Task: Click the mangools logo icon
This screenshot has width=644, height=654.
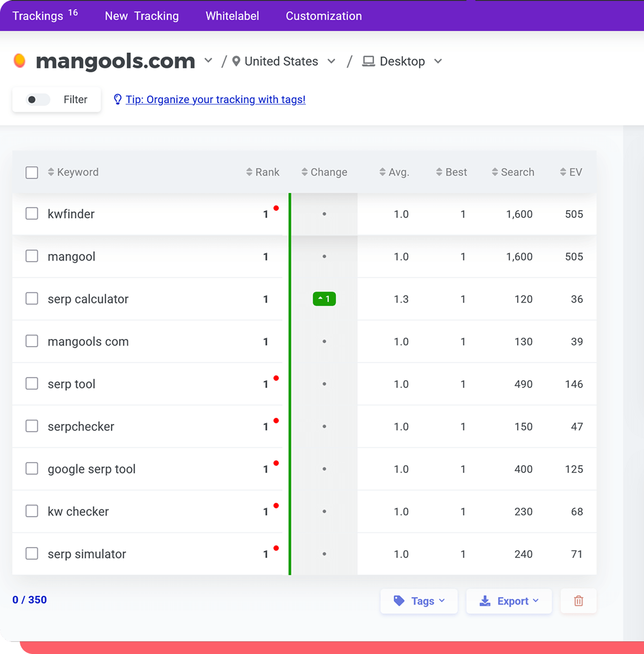Action: pyautogui.click(x=20, y=60)
